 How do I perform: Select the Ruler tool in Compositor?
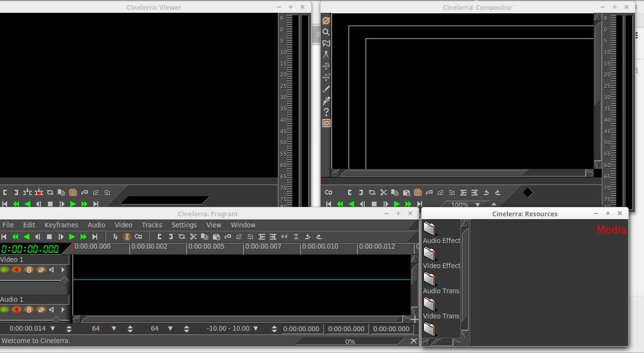coord(326,55)
